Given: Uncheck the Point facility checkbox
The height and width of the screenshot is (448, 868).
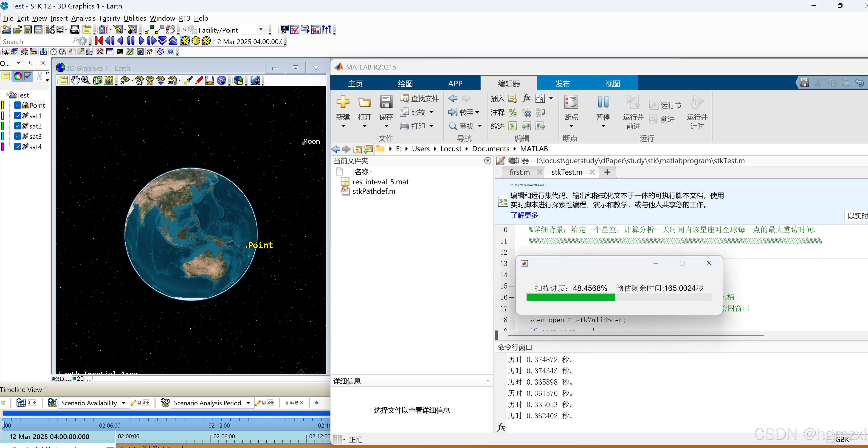Looking at the screenshot, I should tap(17, 105).
